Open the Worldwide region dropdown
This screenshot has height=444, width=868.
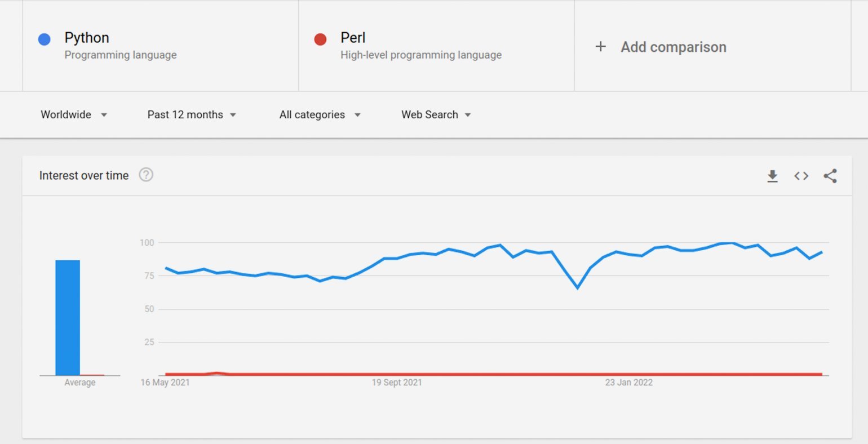(x=74, y=114)
